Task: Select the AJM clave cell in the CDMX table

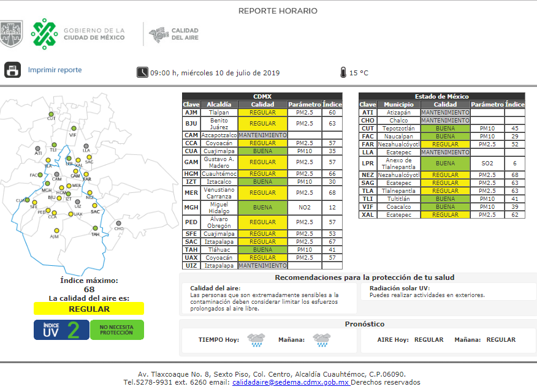Action: (191, 113)
